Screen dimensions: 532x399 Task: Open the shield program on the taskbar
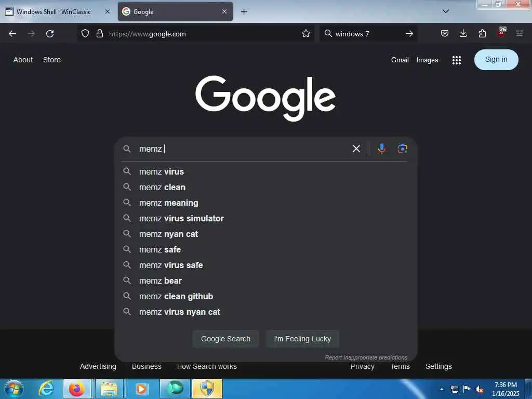[207, 389]
